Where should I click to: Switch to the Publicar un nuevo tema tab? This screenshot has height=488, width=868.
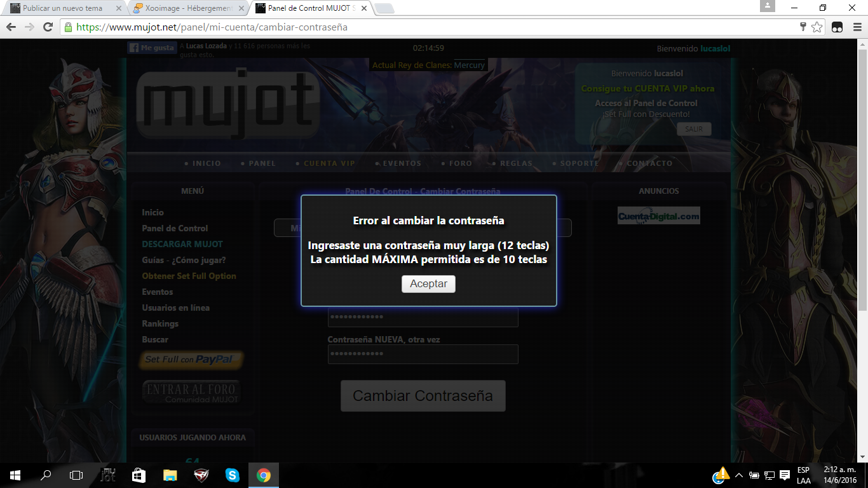coord(62,8)
